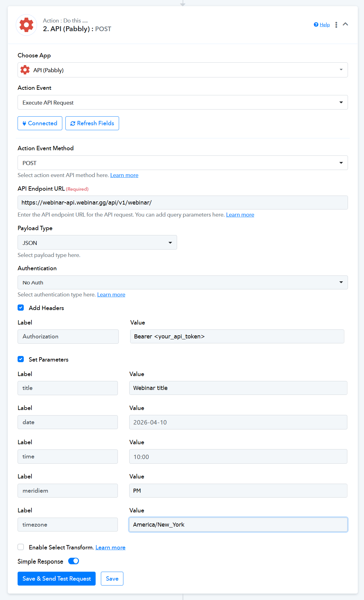
Task: Uncheck the Add Headers checkbox
Action: (21, 308)
